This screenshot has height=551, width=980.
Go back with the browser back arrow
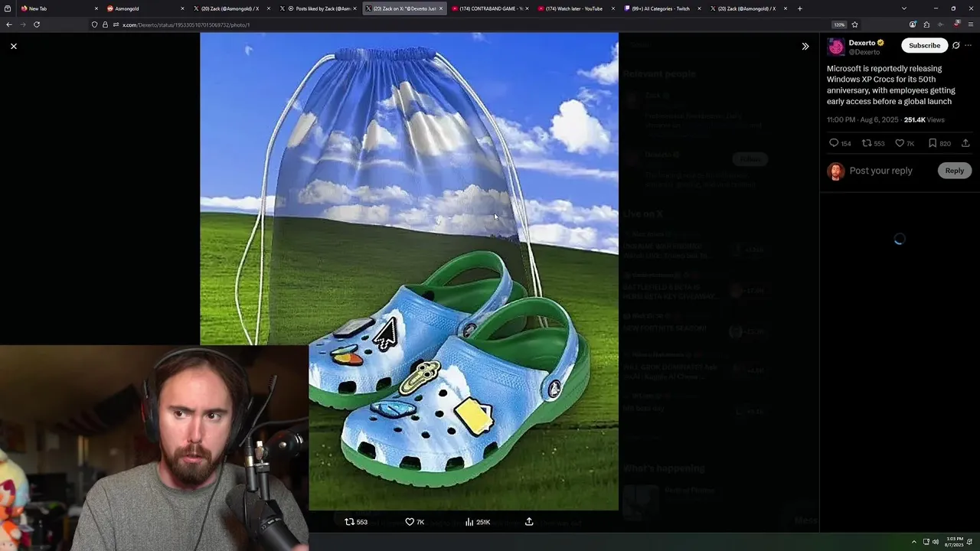click(9, 24)
